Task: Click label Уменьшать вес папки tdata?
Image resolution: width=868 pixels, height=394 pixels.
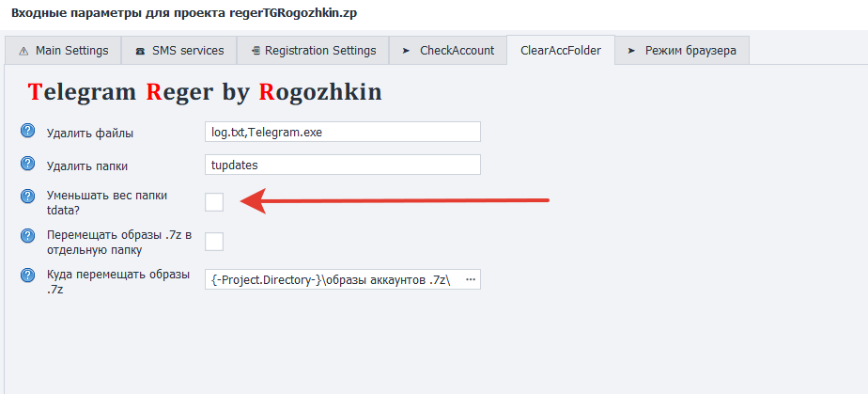Action: coord(107,202)
